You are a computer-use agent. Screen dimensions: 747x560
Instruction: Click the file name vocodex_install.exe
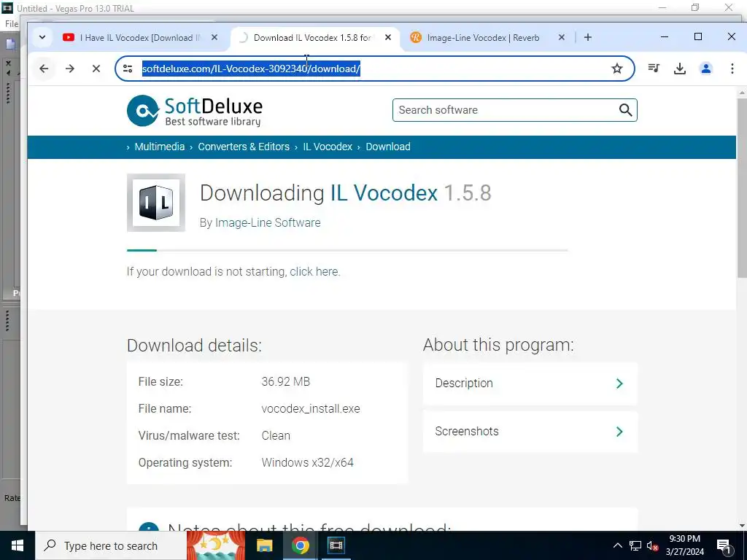[311, 408]
